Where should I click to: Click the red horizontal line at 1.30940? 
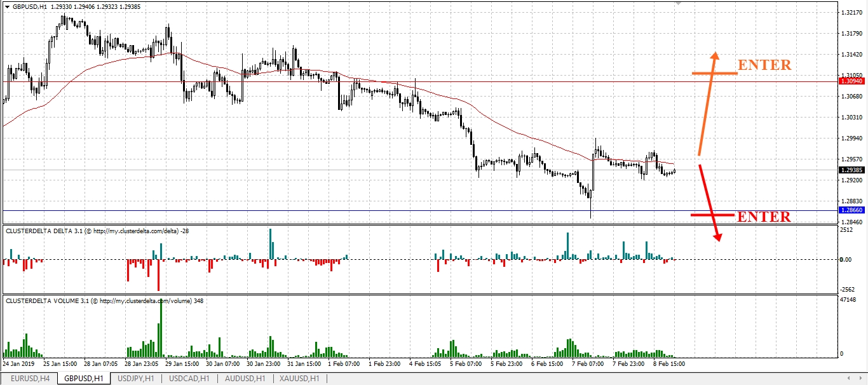(x=381, y=81)
